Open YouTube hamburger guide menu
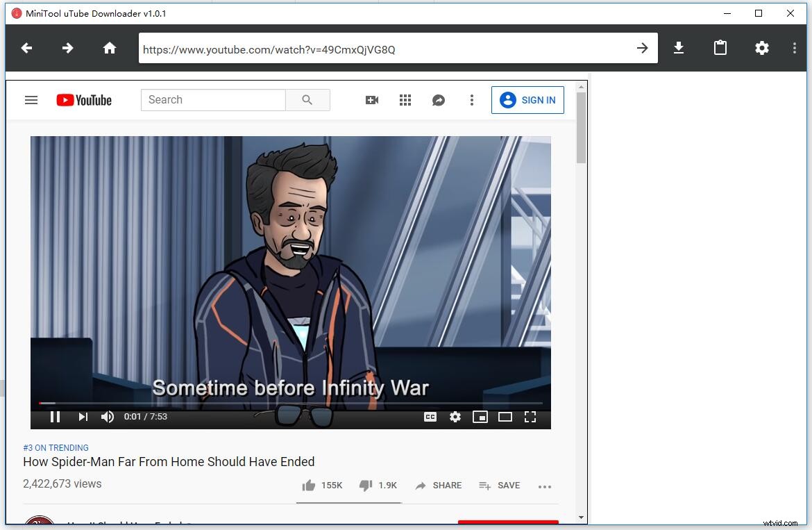The height and width of the screenshot is (530, 812). (x=31, y=100)
